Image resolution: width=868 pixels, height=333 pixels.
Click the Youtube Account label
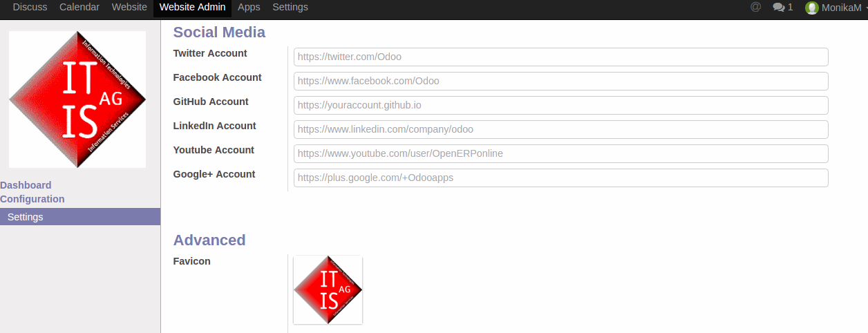214,150
